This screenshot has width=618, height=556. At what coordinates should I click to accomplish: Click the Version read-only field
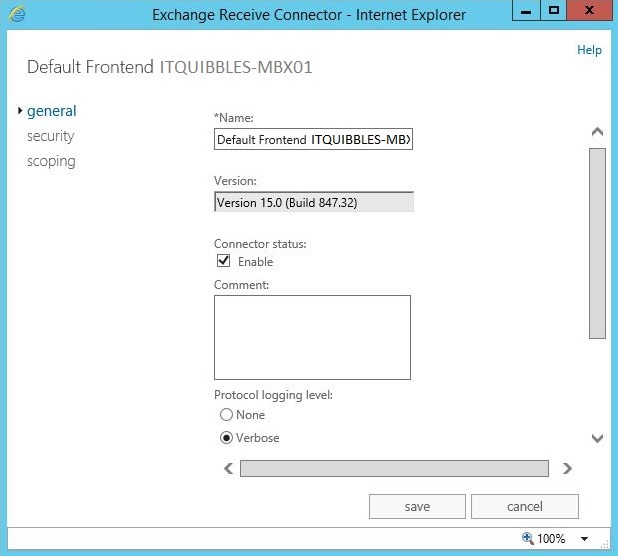coord(314,202)
